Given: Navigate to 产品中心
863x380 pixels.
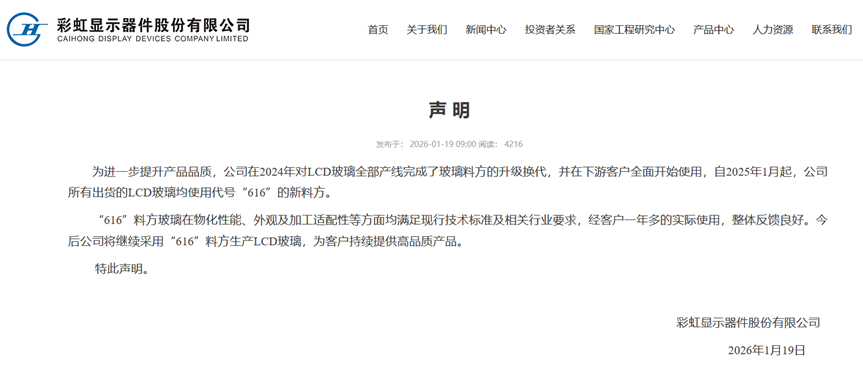Looking at the screenshot, I should pos(713,30).
